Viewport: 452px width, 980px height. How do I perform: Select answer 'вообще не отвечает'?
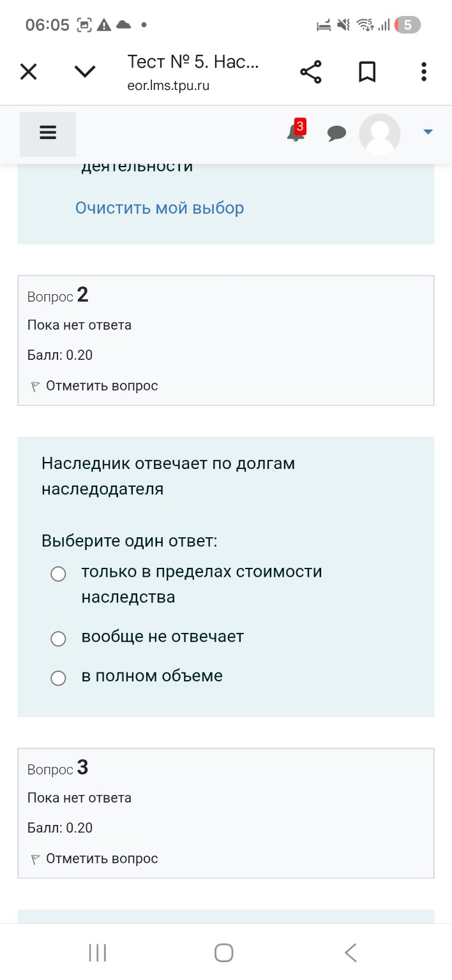[x=58, y=638]
